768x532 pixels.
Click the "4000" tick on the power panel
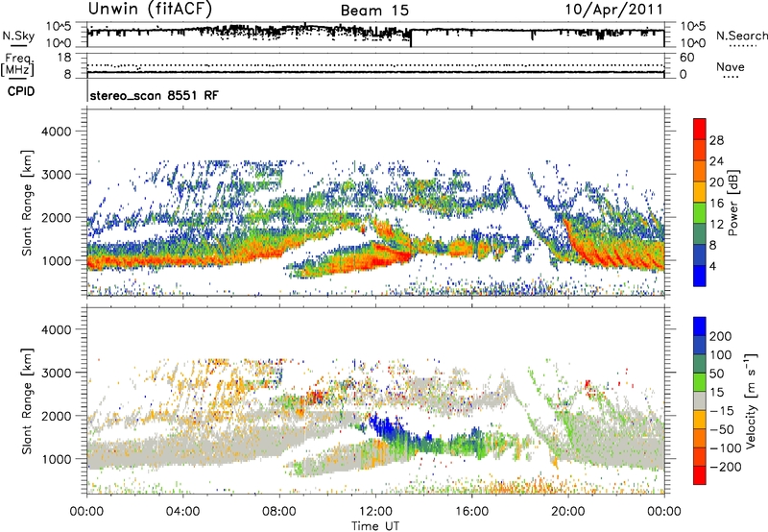click(x=57, y=132)
